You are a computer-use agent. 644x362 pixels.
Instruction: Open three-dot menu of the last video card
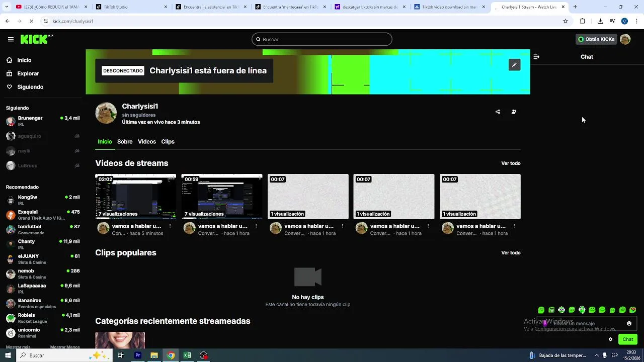(x=514, y=226)
